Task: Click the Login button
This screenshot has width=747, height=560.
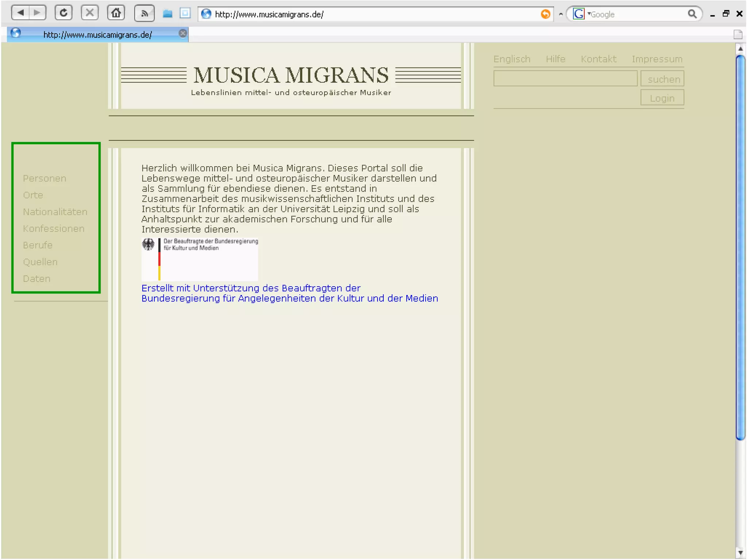Action: click(x=662, y=98)
